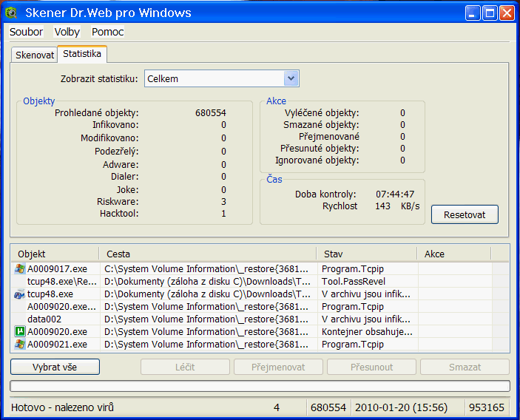Select the Statistika tab
Viewport: 520px width, 420px height.
[x=82, y=54]
